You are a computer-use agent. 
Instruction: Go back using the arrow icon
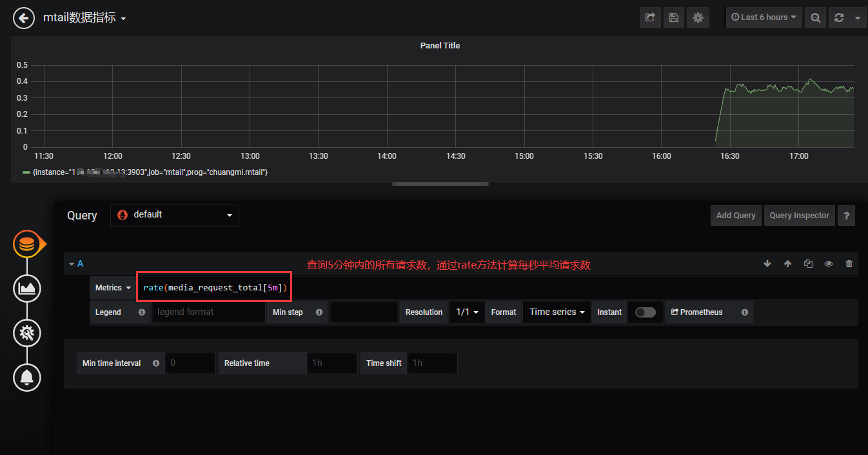(x=24, y=18)
